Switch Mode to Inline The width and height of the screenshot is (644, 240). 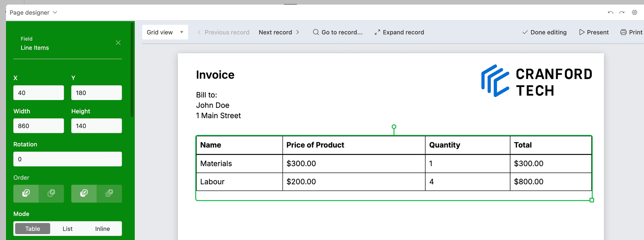click(102, 229)
